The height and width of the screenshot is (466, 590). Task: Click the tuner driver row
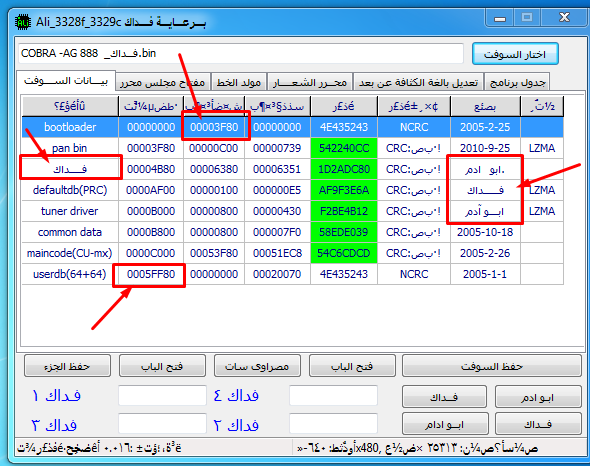(293, 211)
